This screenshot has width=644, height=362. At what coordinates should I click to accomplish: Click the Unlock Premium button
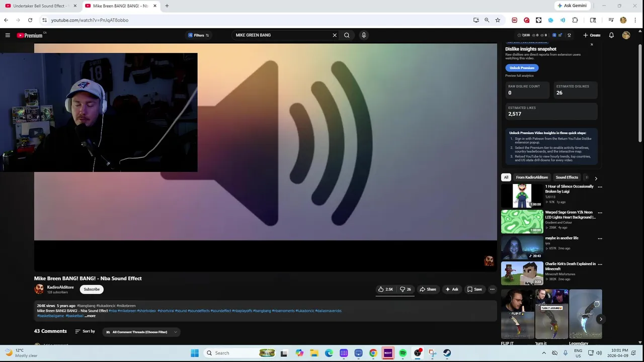(522, 68)
